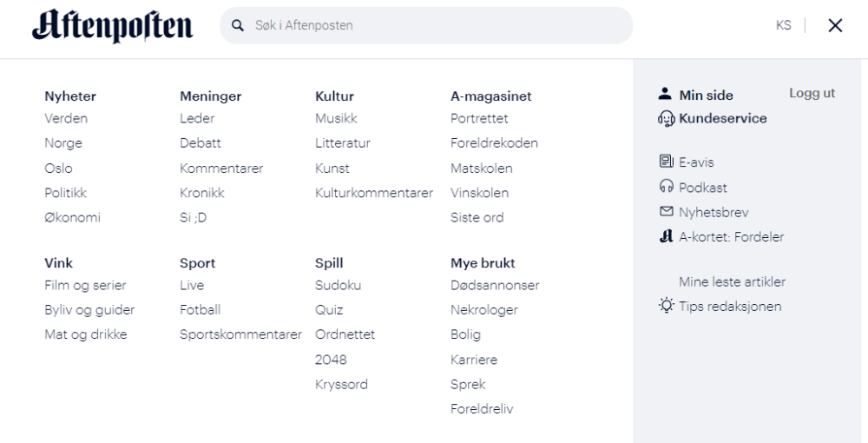The height and width of the screenshot is (443, 868).
Task: Click the magnifying glass search icon
Action: [x=238, y=25]
